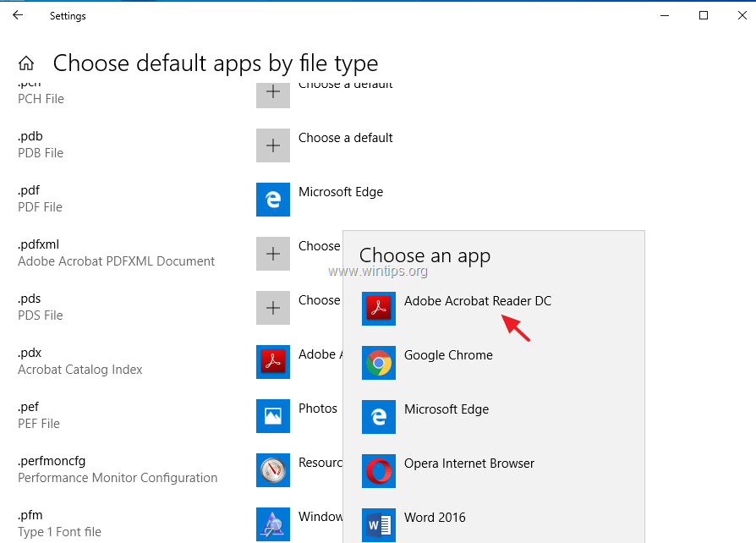Click the .pfm Type 1 Font file entry

pyautogui.click(x=59, y=524)
